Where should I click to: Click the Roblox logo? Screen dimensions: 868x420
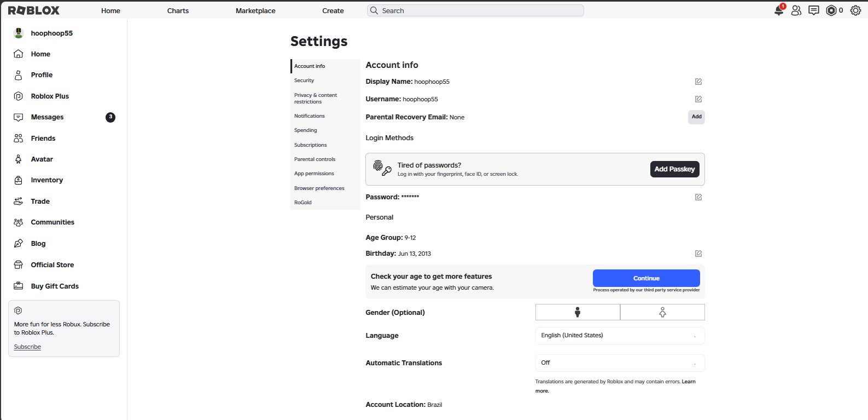pos(34,10)
